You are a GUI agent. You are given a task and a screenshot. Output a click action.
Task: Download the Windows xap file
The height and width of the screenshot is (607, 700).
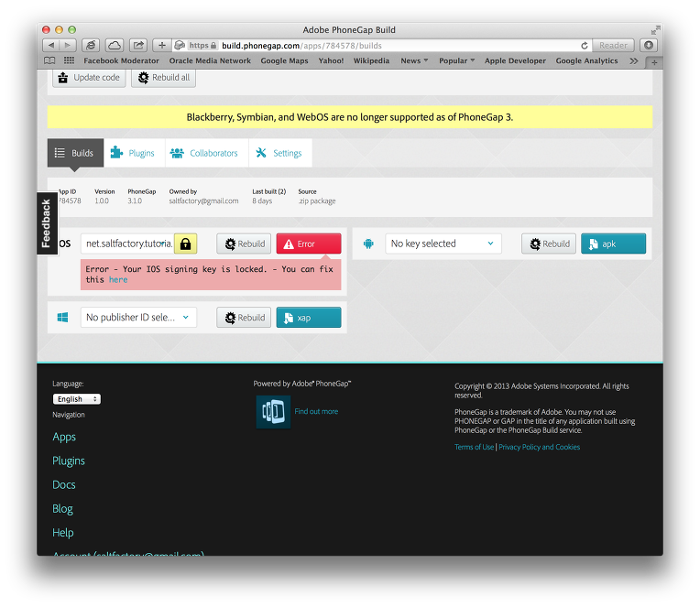(x=309, y=318)
